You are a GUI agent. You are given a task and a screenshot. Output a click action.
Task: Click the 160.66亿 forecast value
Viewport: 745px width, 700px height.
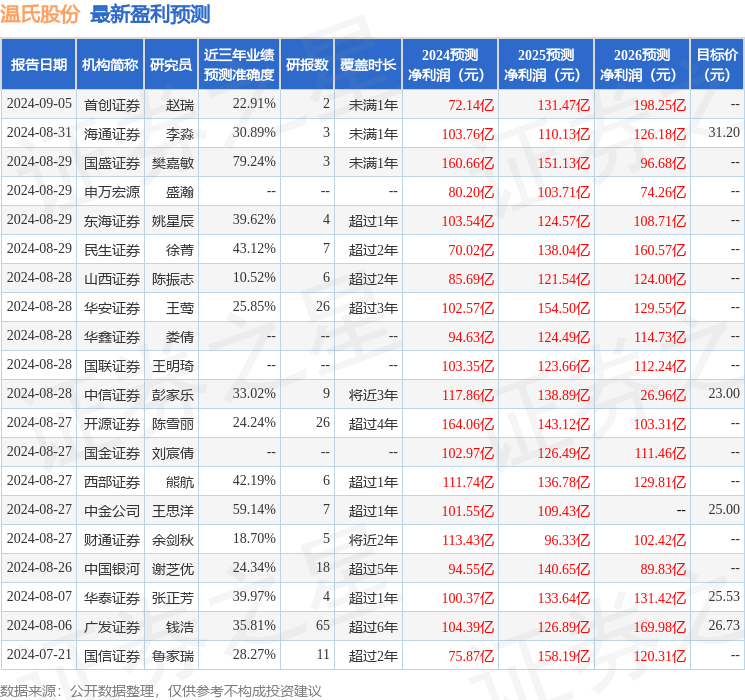468,163
